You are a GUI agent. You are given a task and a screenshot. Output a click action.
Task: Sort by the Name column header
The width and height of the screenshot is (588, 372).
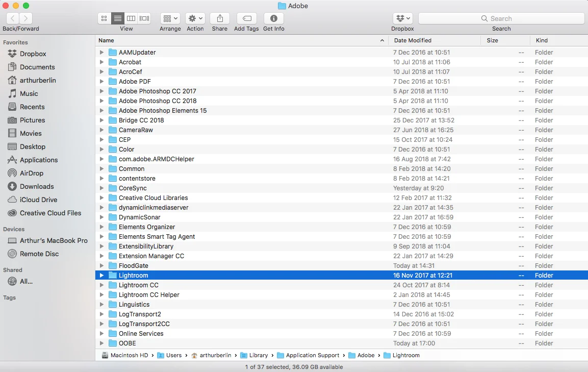tap(242, 40)
